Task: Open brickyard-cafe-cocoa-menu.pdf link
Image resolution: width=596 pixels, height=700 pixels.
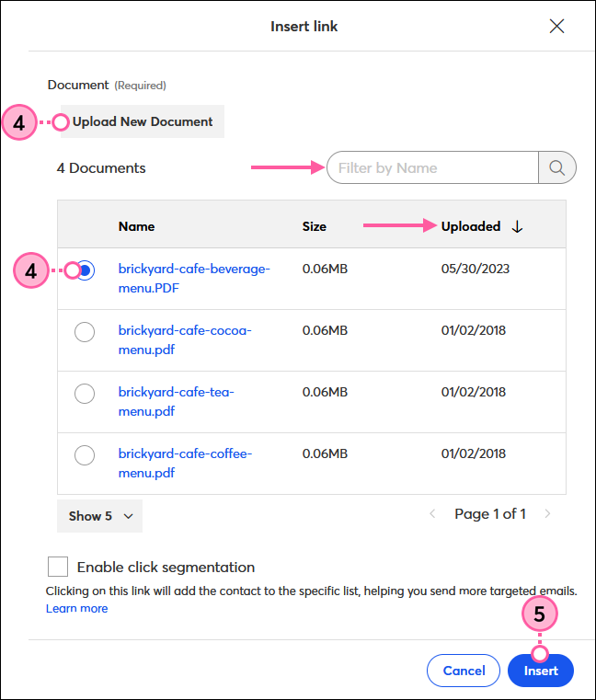Action: pos(185,340)
